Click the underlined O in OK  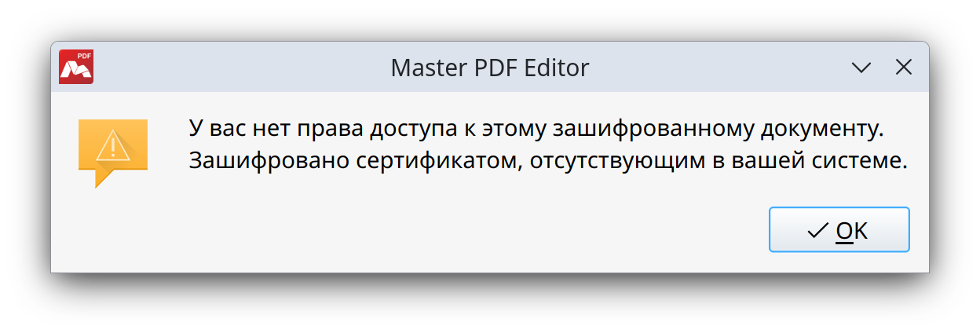(844, 230)
